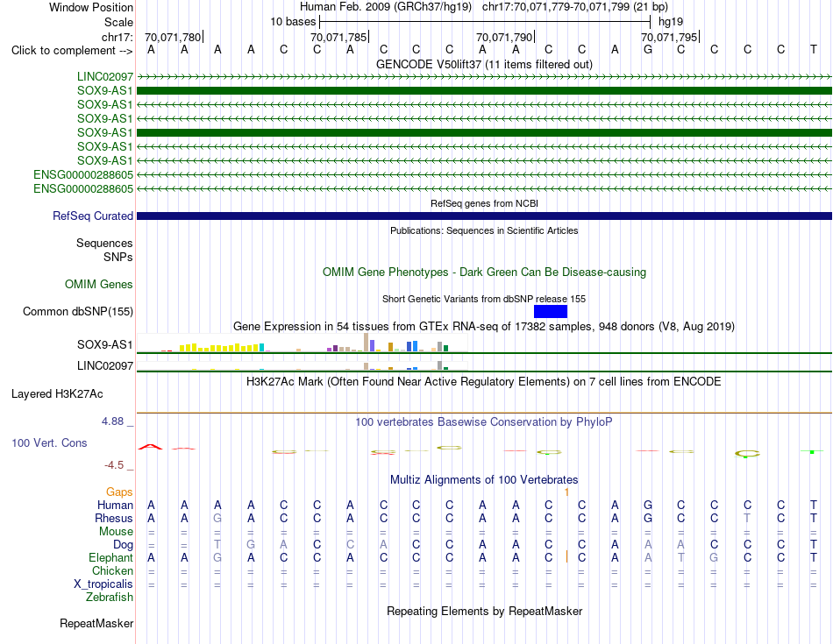Viewport: 833px width, 644px height.
Task: Click the 70,071,780 position marker
Action: click(174, 37)
